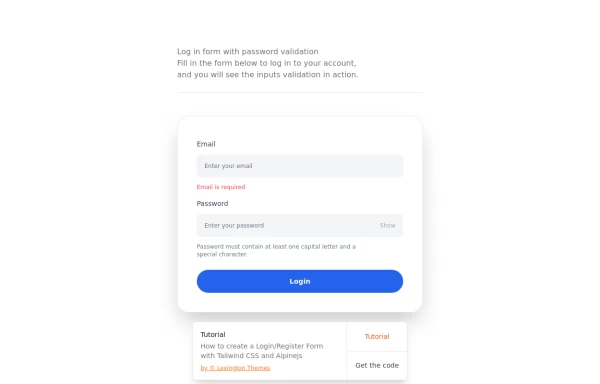The height and width of the screenshot is (384, 600).
Task: Click the password requirements hint text
Action: [276, 251]
